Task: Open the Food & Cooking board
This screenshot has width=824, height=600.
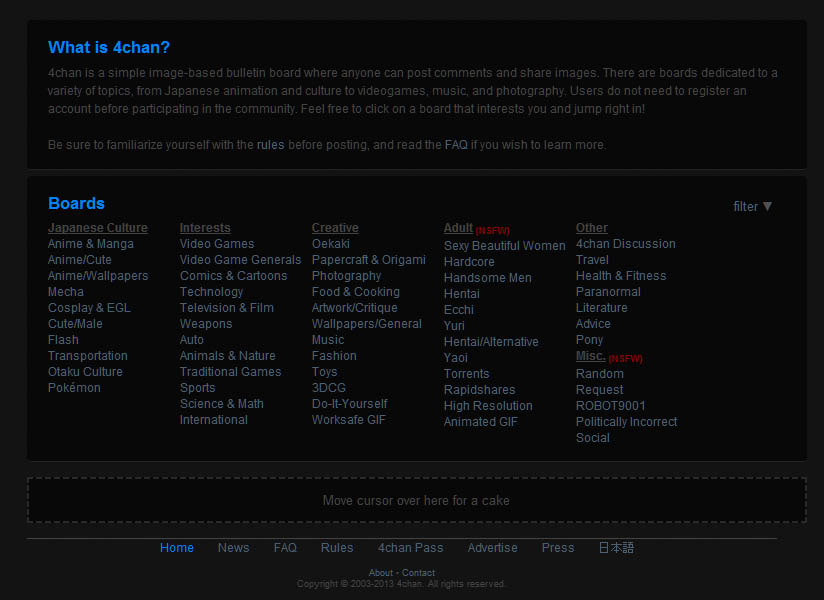Action: (x=355, y=292)
